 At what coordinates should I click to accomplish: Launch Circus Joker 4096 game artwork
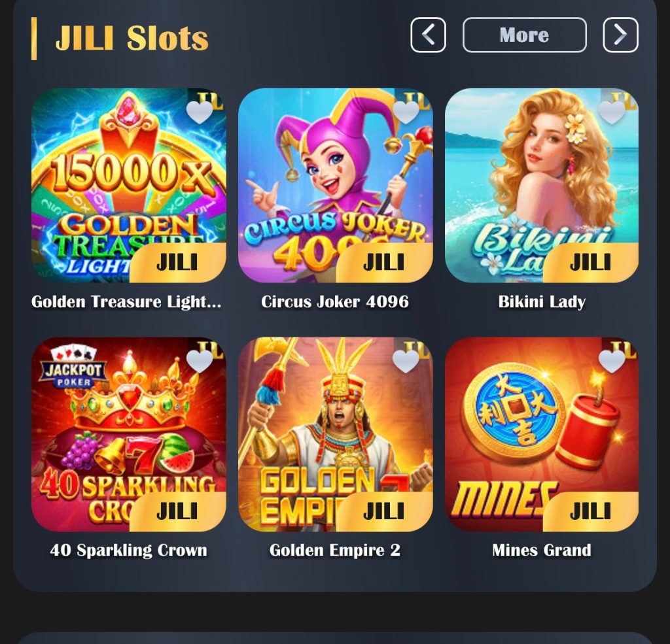(336, 185)
